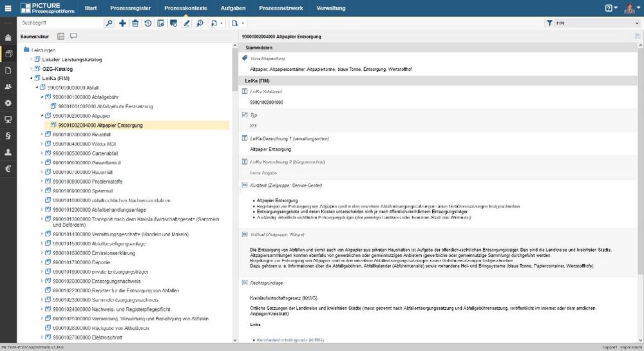Expand the Lokaler Leistungskatalog tree node
Viewport: 644px width, 351px height.
(x=31, y=59)
